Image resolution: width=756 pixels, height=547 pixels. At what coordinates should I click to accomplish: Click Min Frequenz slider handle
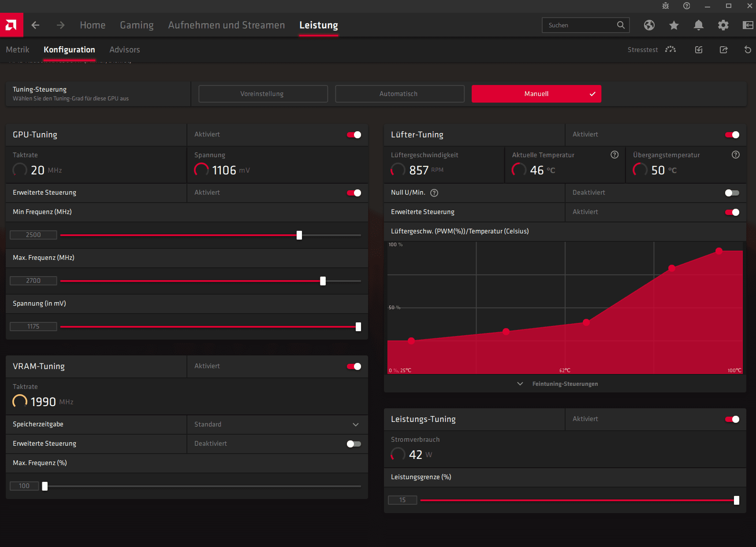[299, 235]
